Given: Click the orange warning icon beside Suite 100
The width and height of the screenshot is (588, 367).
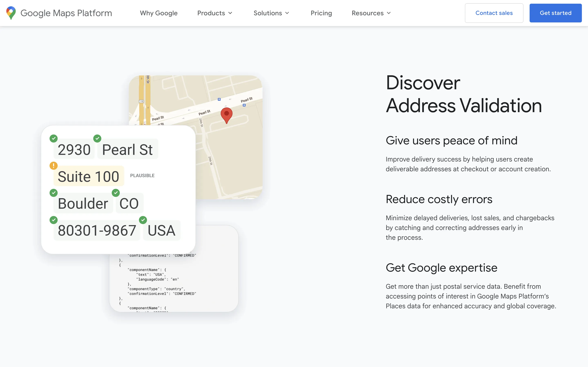Looking at the screenshot, I should pos(53,166).
